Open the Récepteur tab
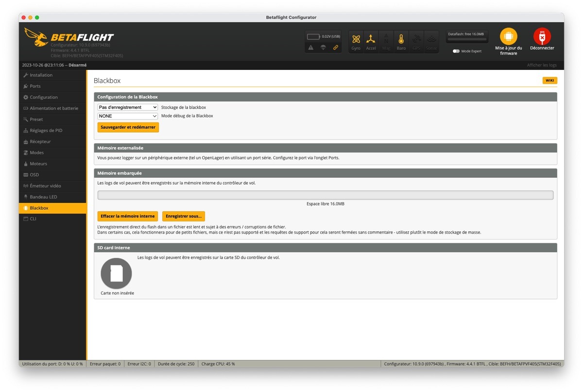The width and height of the screenshot is (583, 392). (x=52, y=141)
